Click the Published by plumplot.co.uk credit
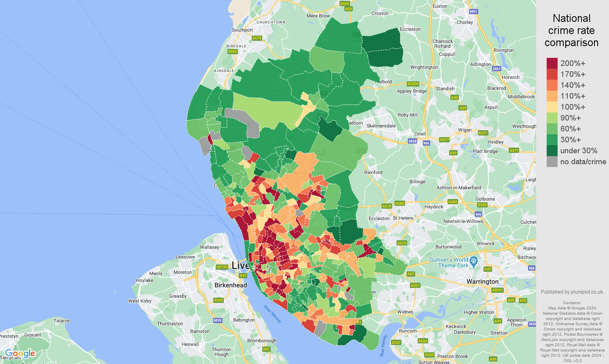The height and width of the screenshot is (364, 609). [x=572, y=292]
